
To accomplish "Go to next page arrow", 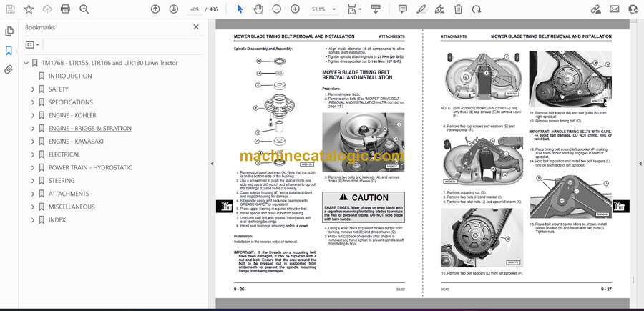I will (x=174, y=9).
